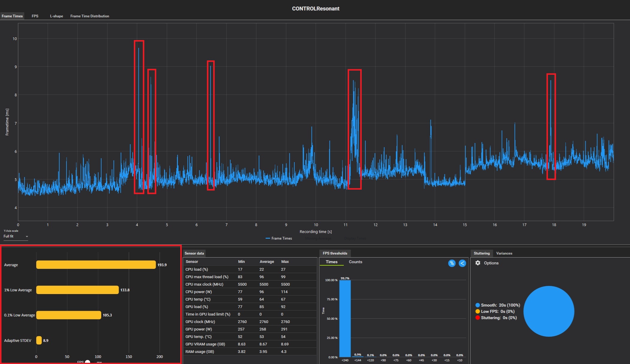
Task: Open the L-shape tab
Action: (56, 16)
